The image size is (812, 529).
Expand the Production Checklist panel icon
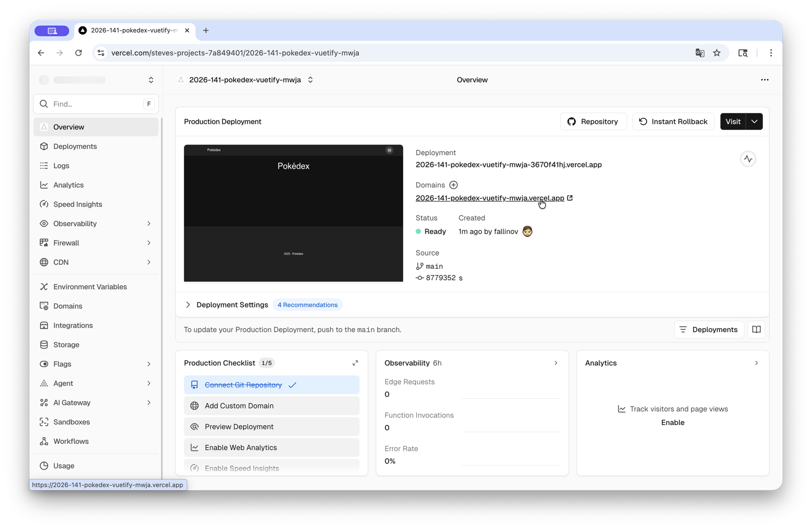pos(355,363)
